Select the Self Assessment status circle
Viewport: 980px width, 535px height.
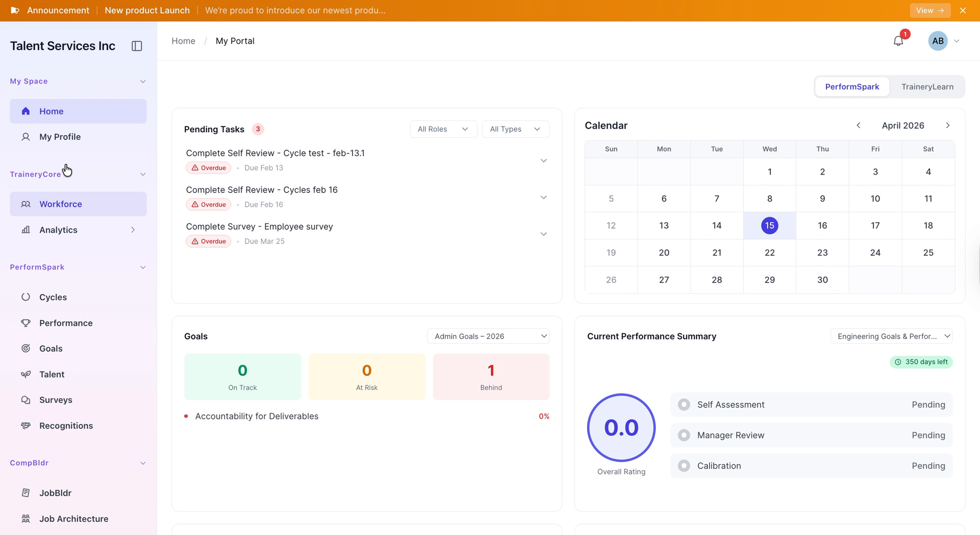[x=684, y=405]
